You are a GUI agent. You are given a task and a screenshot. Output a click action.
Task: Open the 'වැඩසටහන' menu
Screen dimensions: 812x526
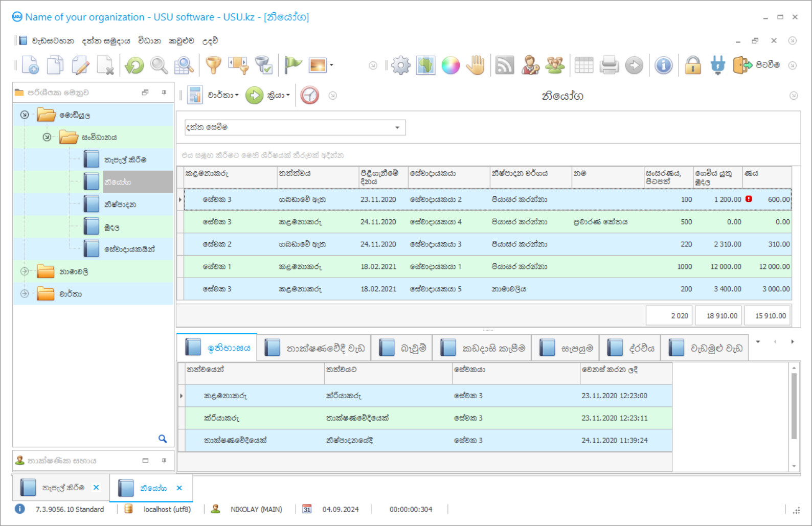(x=53, y=41)
